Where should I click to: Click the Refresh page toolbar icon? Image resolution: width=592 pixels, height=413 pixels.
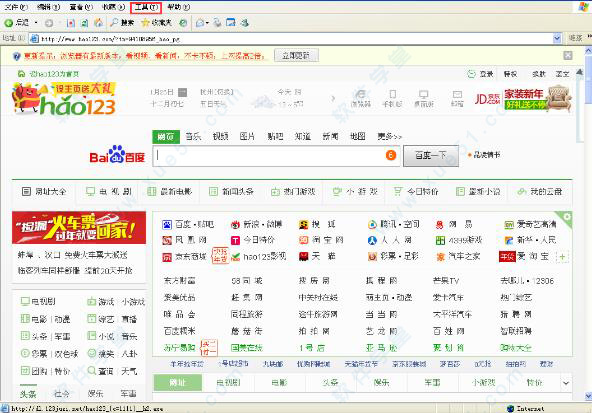click(x=85, y=23)
